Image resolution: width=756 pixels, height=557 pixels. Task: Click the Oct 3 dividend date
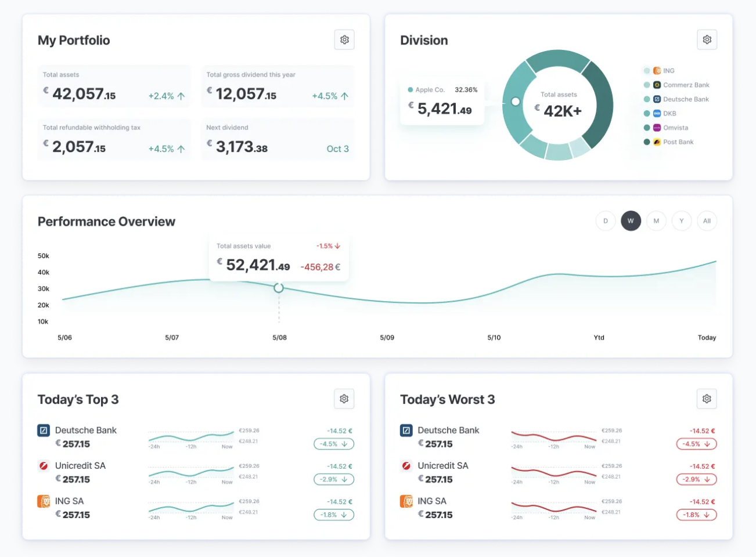[x=338, y=149]
